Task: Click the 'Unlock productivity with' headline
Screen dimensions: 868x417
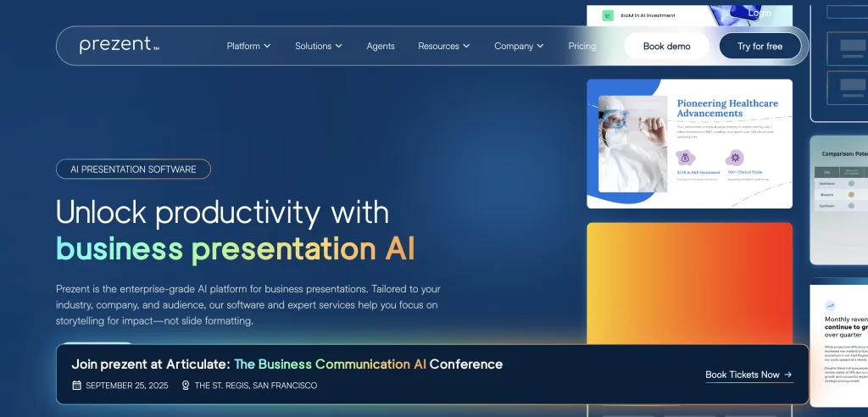Action: [x=223, y=212]
